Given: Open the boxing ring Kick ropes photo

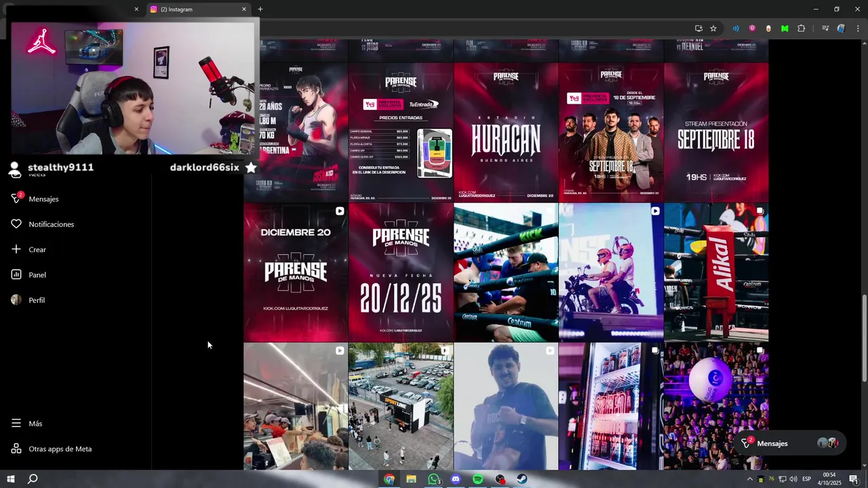Looking at the screenshot, I should pyautogui.click(x=506, y=272).
